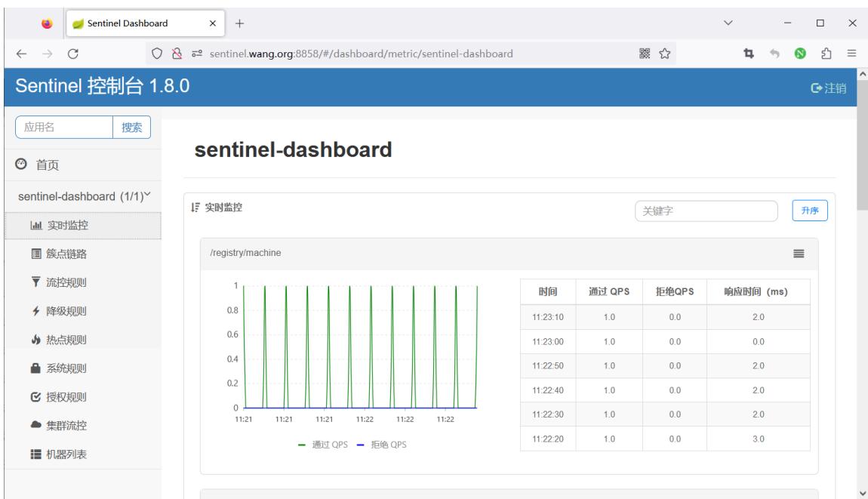Open the list all tabs chevron
Image resolution: width=868 pixels, height=499 pixels.
pos(728,23)
